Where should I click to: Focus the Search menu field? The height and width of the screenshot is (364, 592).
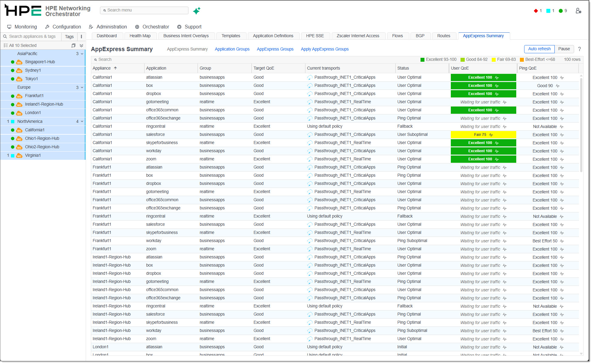[144, 10]
